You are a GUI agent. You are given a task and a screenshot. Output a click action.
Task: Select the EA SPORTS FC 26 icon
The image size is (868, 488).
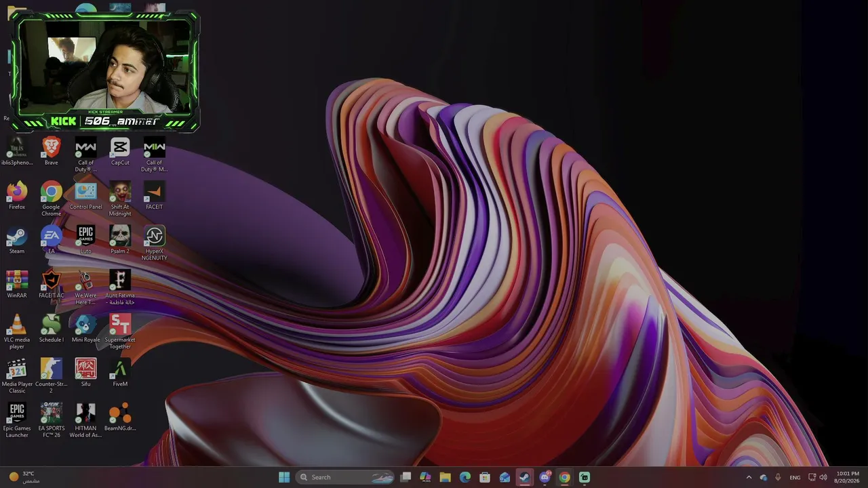click(x=51, y=420)
